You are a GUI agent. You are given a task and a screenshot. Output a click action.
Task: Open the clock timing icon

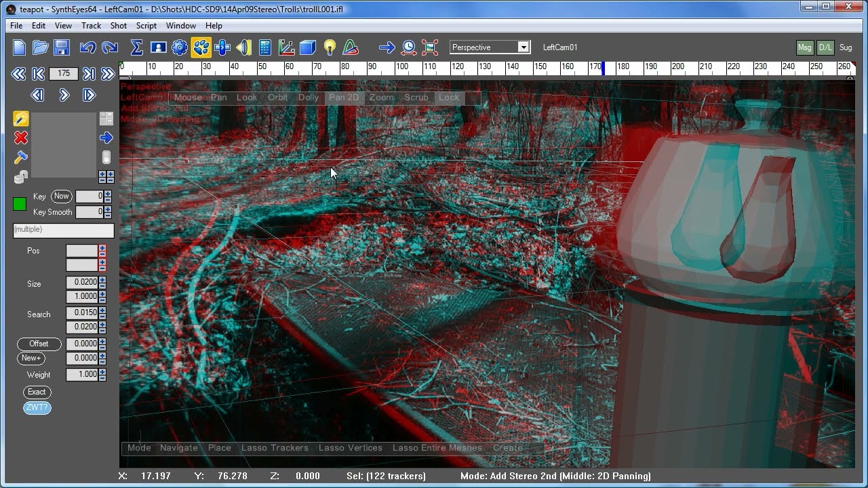coord(409,47)
